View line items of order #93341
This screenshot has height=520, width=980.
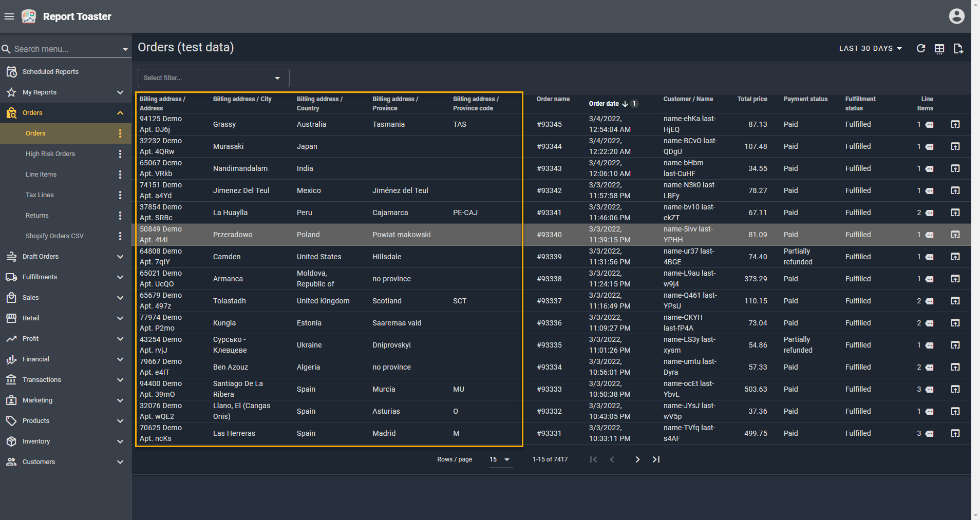(929, 213)
